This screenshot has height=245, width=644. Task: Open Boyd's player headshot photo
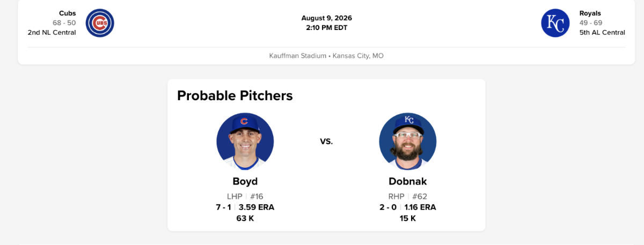(x=245, y=142)
